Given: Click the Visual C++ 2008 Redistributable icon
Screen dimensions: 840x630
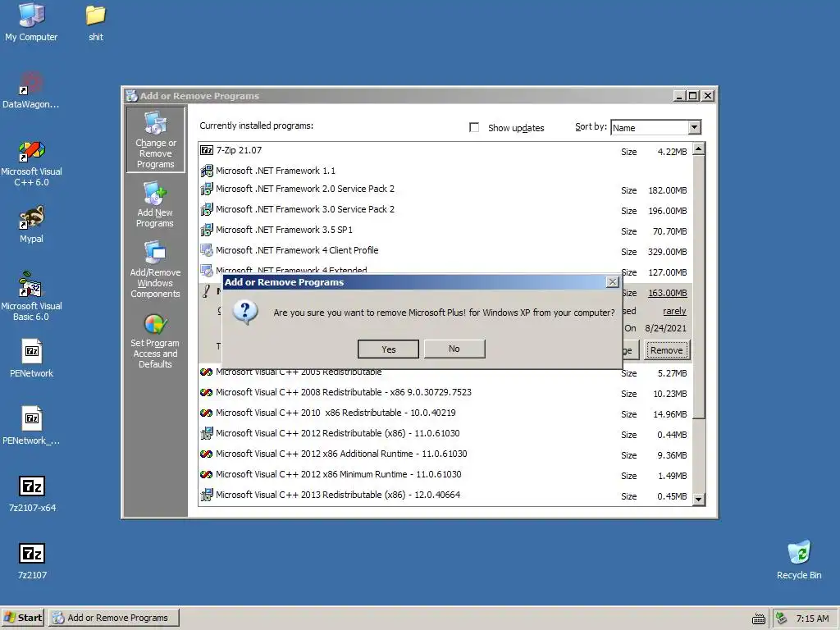Looking at the screenshot, I should pyautogui.click(x=207, y=393).
